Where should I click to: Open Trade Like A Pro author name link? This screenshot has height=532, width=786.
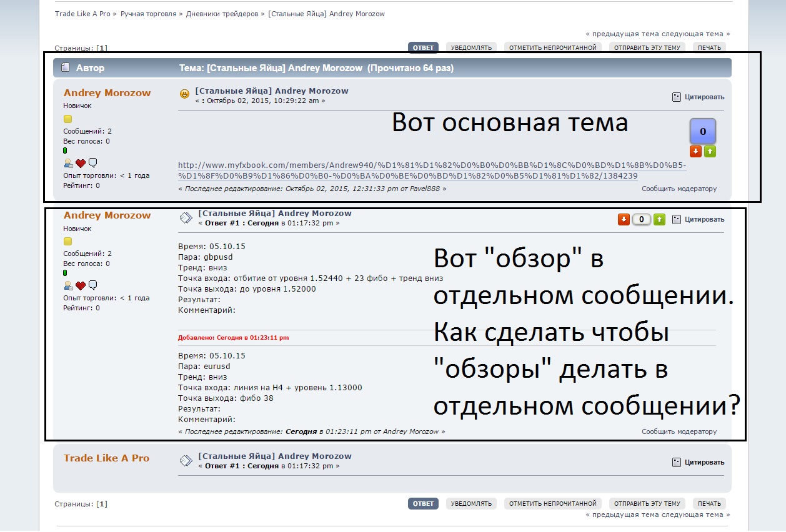106,458
